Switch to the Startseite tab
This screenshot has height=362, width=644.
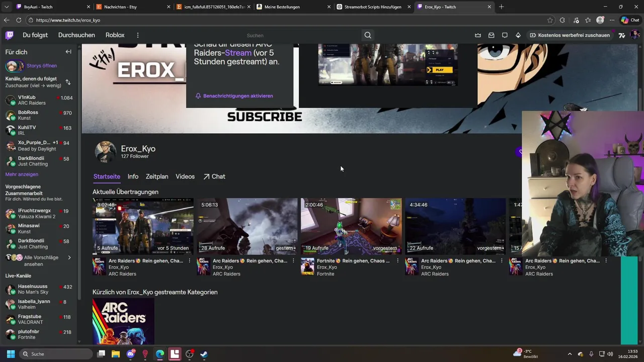tap(107, 176)
